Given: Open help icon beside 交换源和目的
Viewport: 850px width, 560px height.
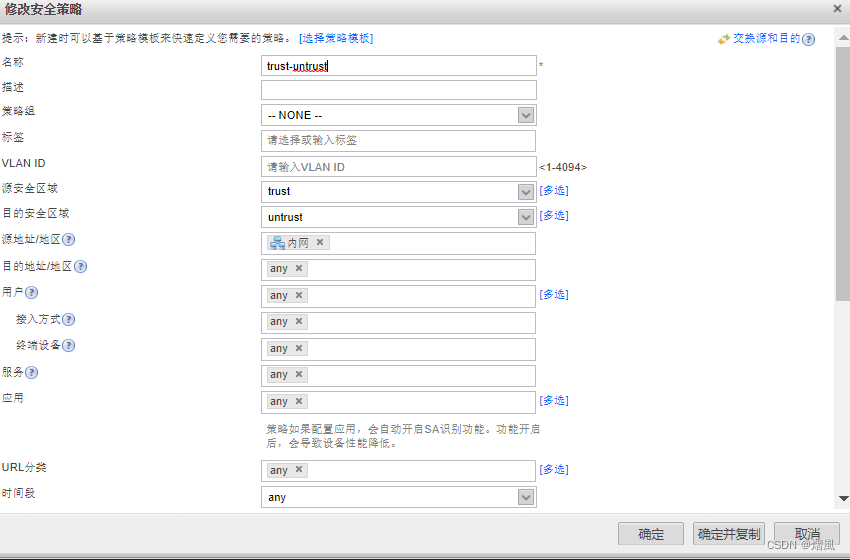Looking at the screenshot, I should [x=808, y=39].
